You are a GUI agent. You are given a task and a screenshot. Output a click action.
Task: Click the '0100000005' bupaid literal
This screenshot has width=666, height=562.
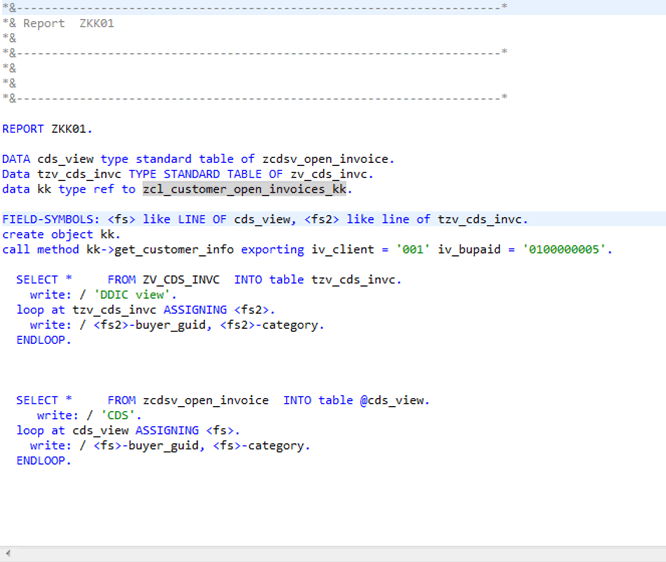pyautogui.click(x=562, y=249)
